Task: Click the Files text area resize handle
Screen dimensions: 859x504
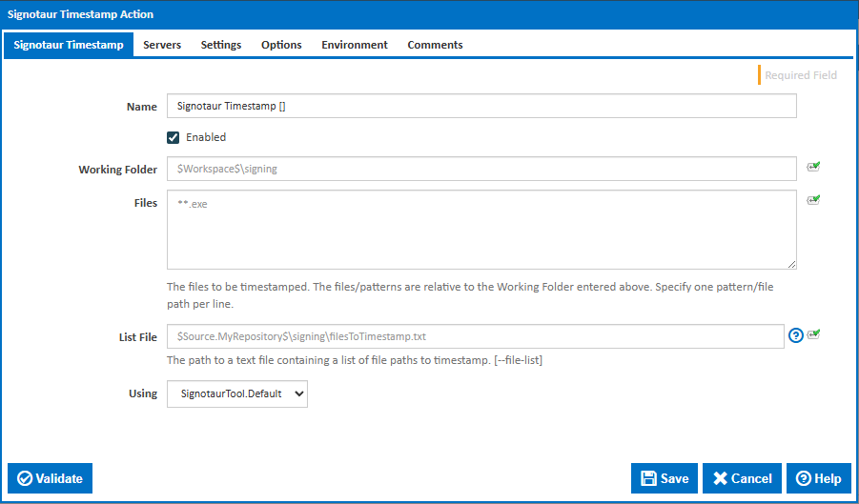Action: (791, 264)
